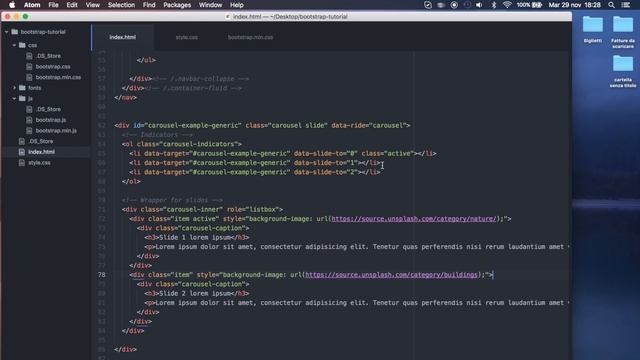Switch to the index.html tab
The height and width of the screenshot is (360, 640).
coord(122,37)
